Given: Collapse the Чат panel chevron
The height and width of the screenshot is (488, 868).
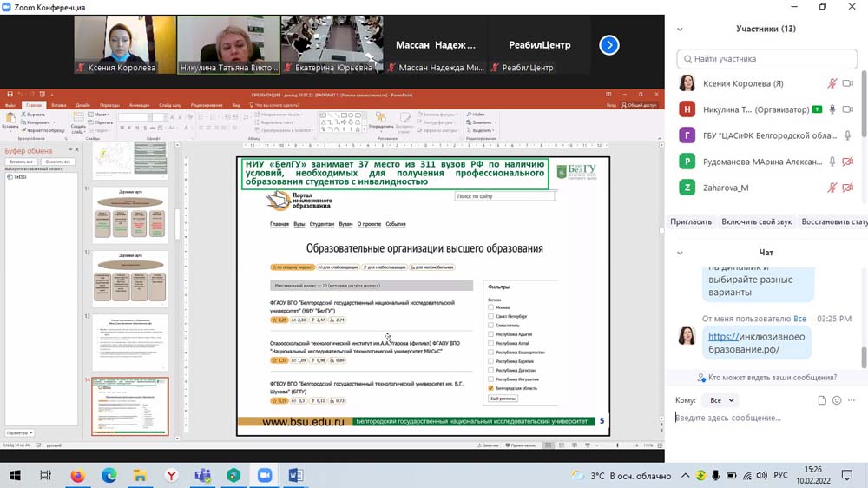Looking at the screenshot, I should click(x=680, y=253).
